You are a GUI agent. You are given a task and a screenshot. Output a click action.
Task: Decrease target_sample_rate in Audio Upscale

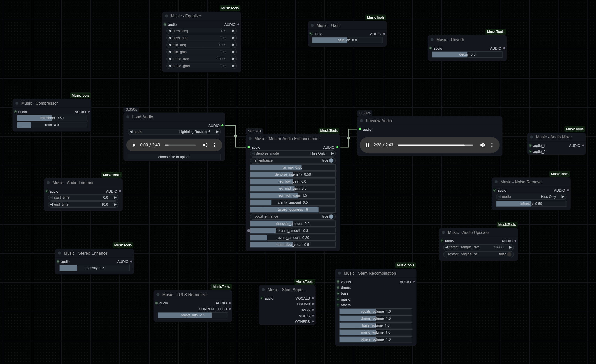click(446, 247)
